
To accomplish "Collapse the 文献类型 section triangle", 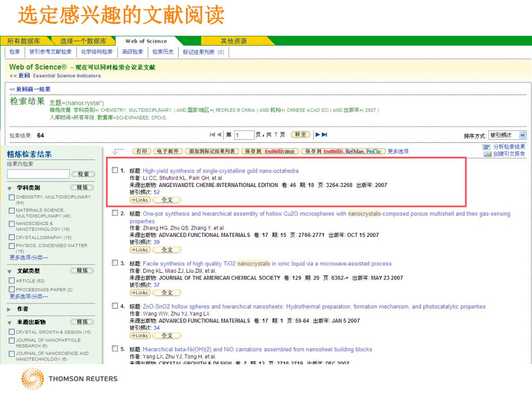I will (x=9, y=271).
